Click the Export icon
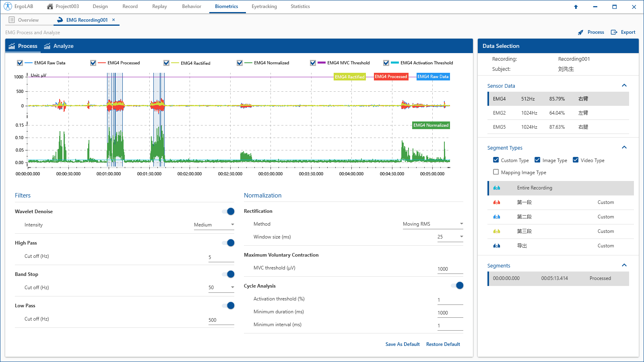 point(614,32)
